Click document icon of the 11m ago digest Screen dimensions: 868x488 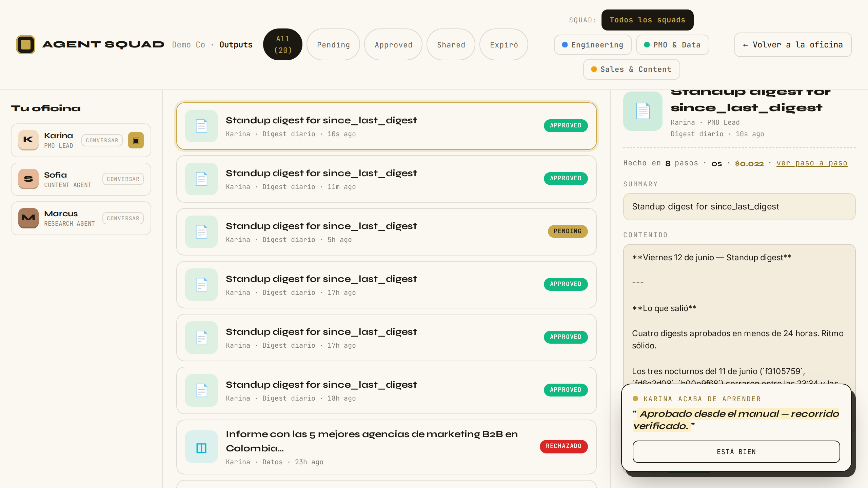[x=201, y=179]
